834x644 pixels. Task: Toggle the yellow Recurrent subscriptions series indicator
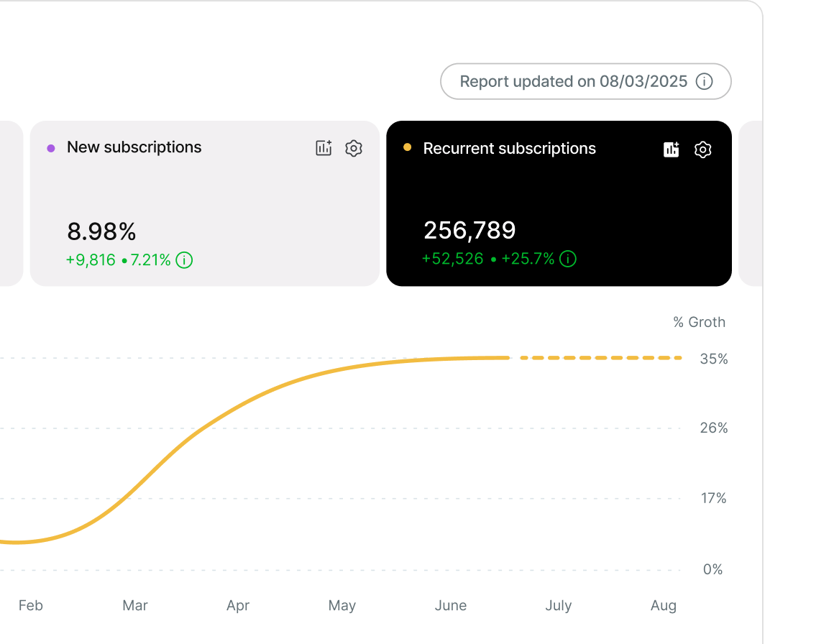point(407,147)
